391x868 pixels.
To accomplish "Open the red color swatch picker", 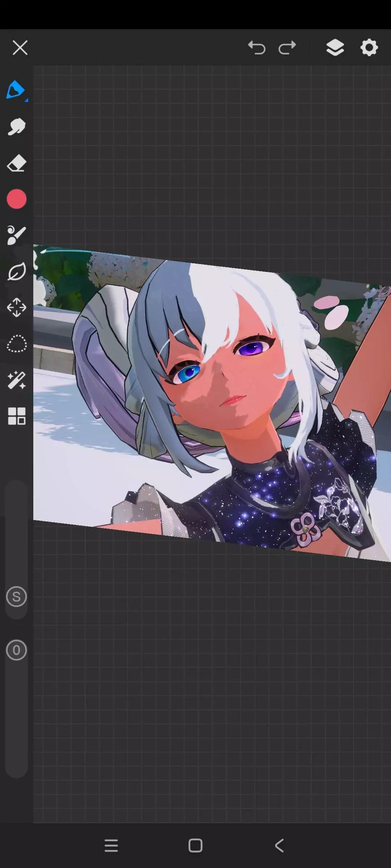I will pos(17,199).
